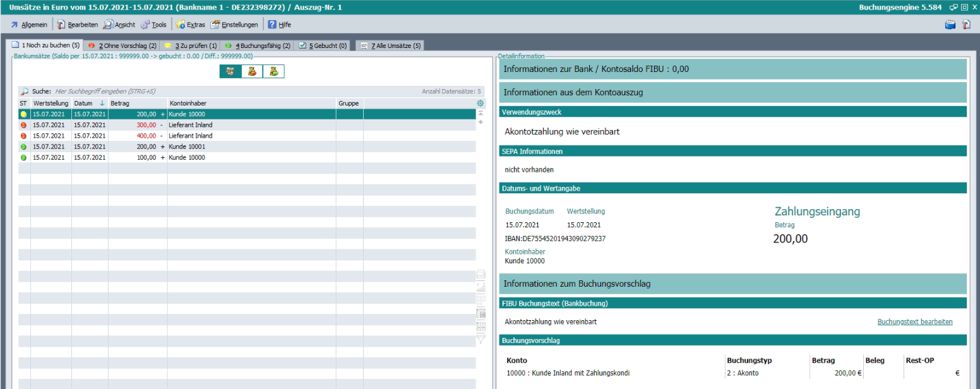Open the Bearbeiten dropdown menu
The image size is (980, 389).
[77, 25]
